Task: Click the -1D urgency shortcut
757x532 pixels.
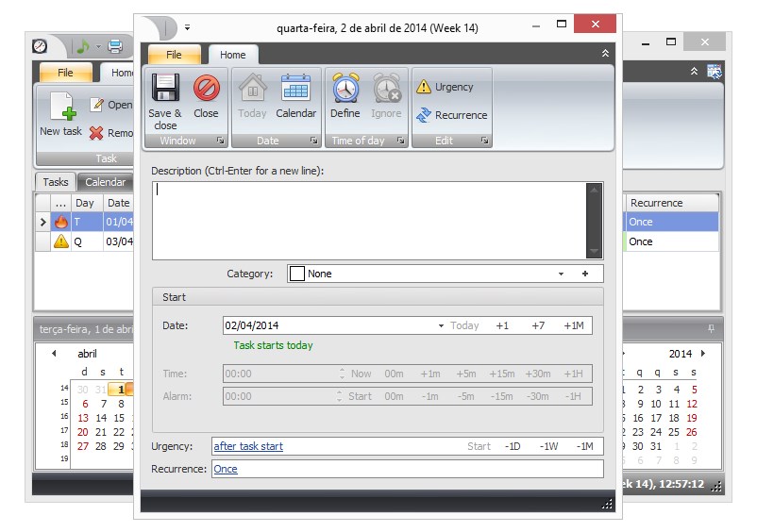Action: (513, 446)
